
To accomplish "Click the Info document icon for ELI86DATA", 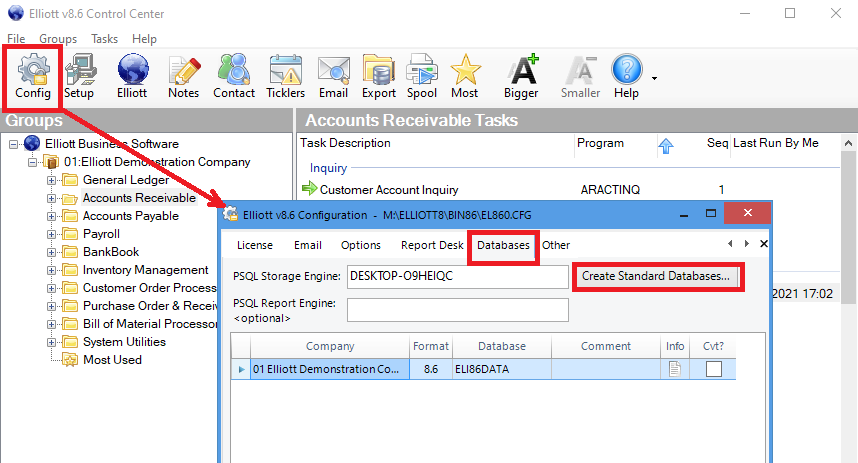I will click(x=675, y=369).
